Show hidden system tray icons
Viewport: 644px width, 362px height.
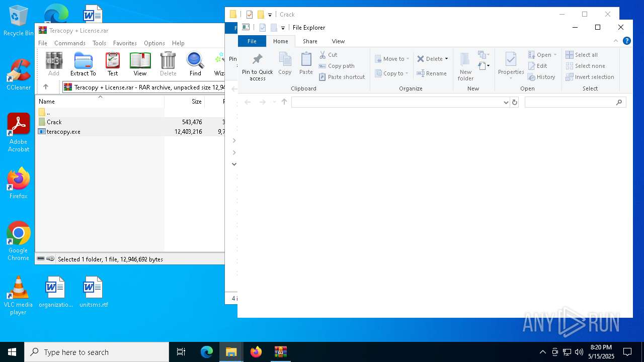tap(542, 352)
